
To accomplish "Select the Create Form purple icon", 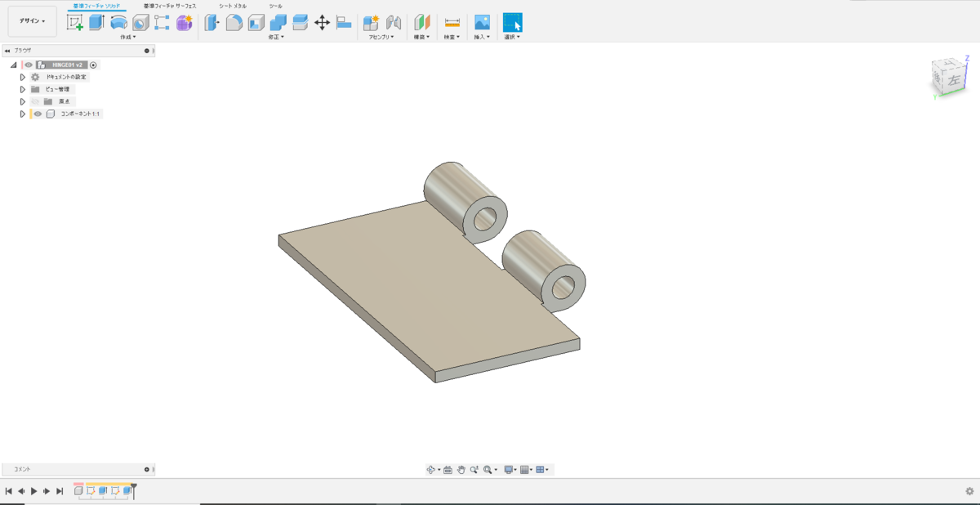I will click(x=185, y=23).
